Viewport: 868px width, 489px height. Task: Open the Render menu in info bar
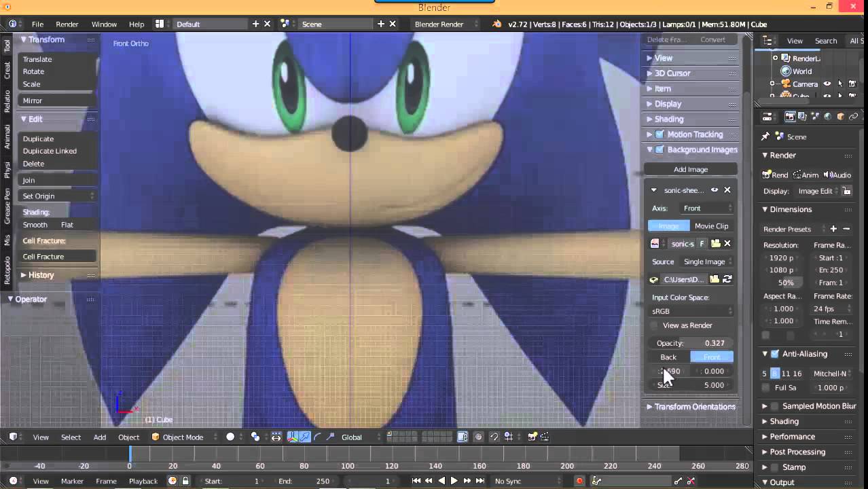click(67, 24)
